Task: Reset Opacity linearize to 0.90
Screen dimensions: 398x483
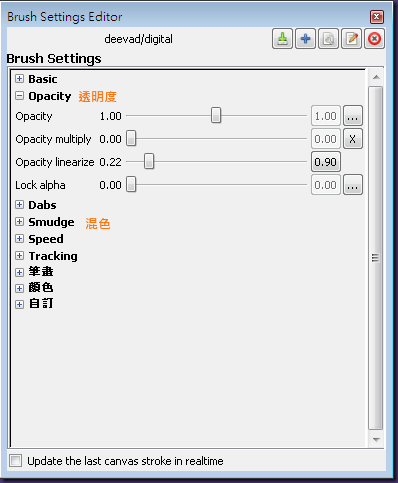Action: (326, 162)
